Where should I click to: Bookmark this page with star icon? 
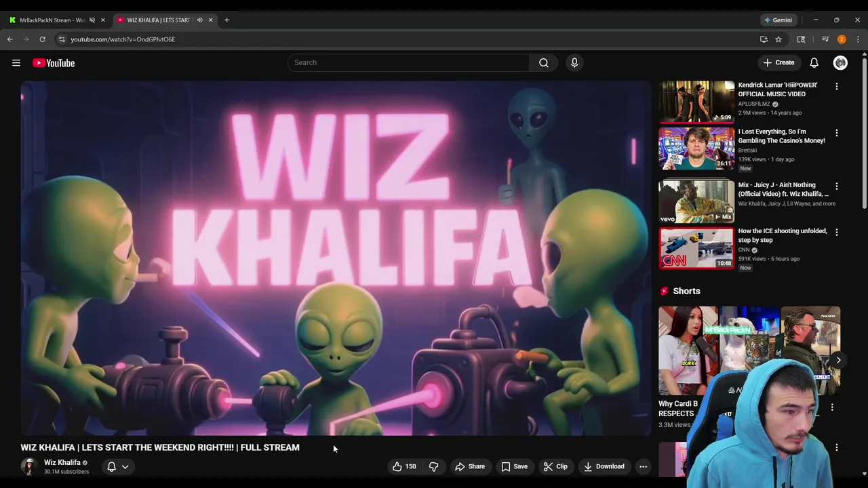point(778,39)
